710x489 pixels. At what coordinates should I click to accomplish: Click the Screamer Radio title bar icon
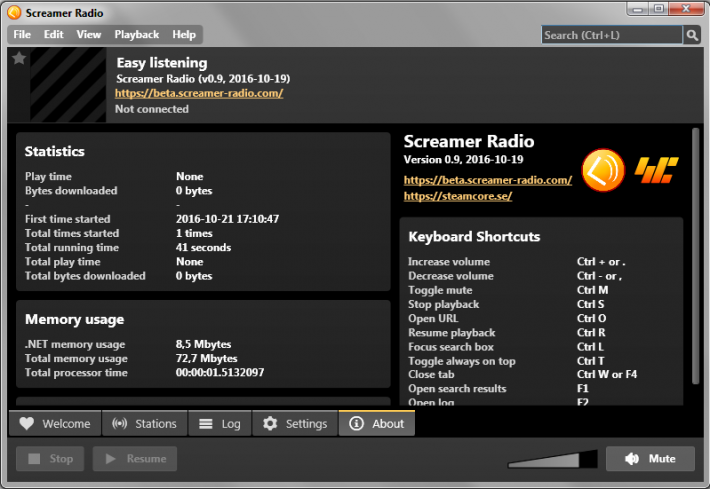[x=14, y=13]
